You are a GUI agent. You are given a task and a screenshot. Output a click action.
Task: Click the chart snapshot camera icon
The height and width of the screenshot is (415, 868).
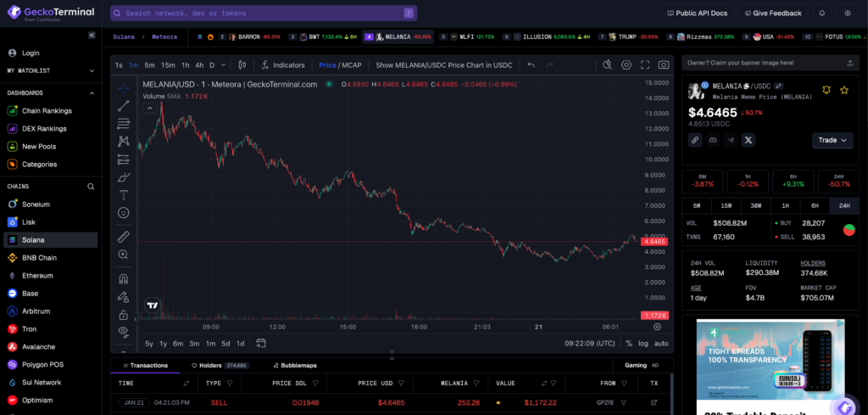coord(664,64)
